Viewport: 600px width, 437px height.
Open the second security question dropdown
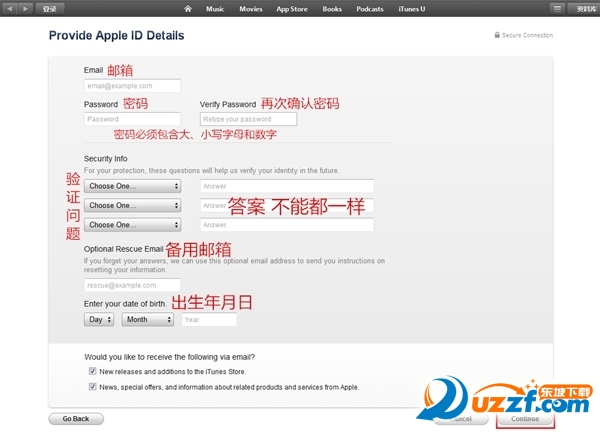(132, 205)
